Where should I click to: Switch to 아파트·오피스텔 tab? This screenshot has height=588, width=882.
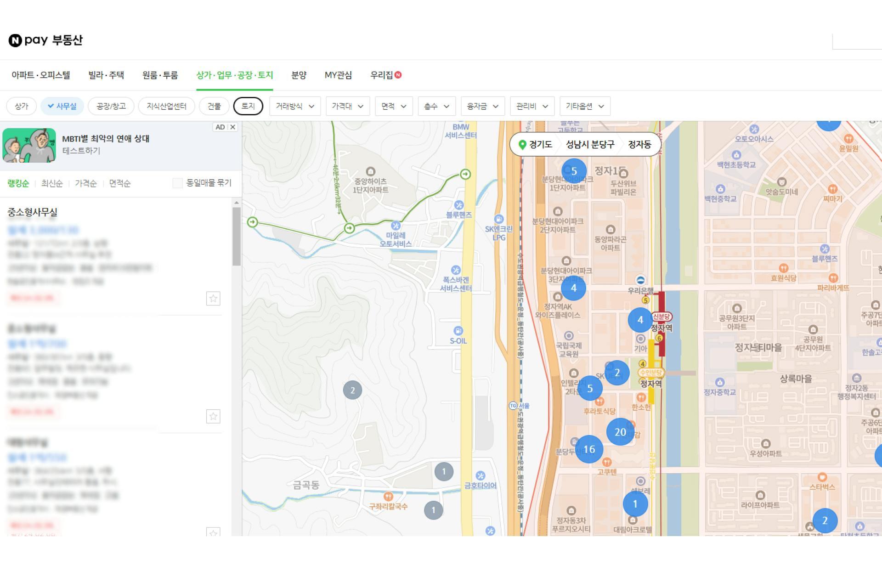[41, 75]
